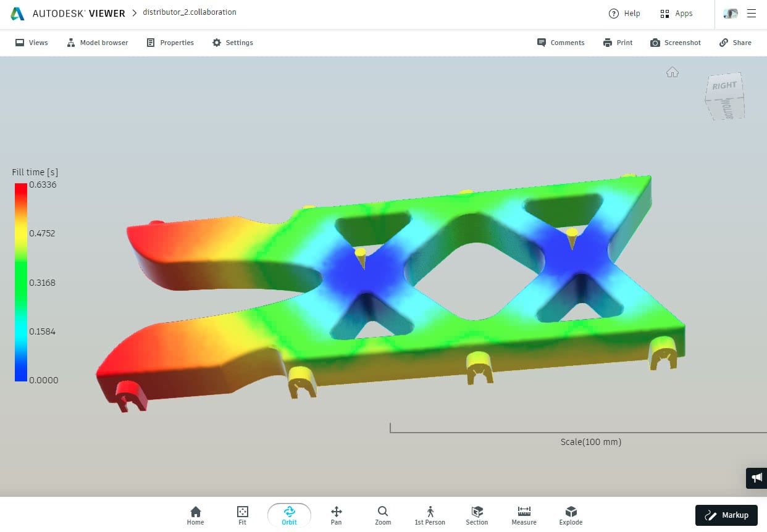The width and height of the screenshot is (767, 532).
Task: Open the Comments panel
Action: [560, 43]
